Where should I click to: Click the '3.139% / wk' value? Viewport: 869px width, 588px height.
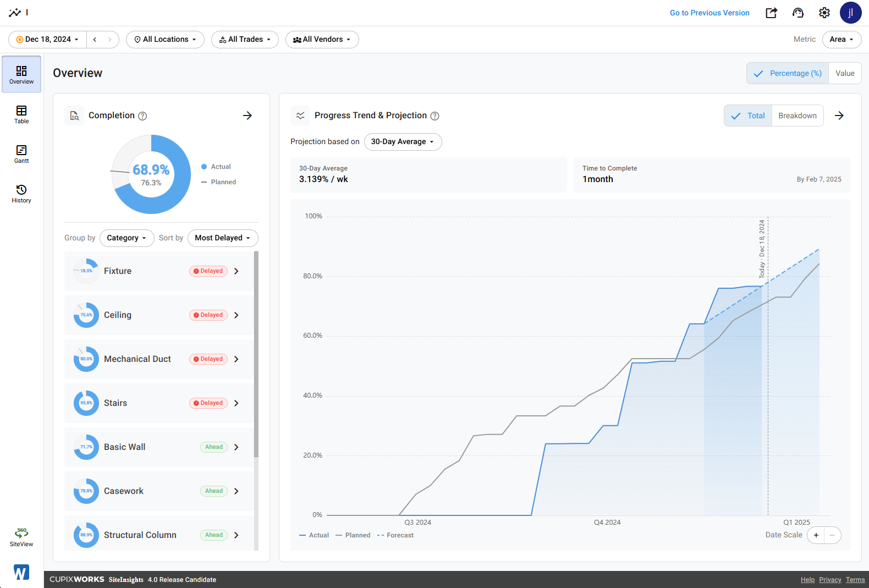click(323, 179)
